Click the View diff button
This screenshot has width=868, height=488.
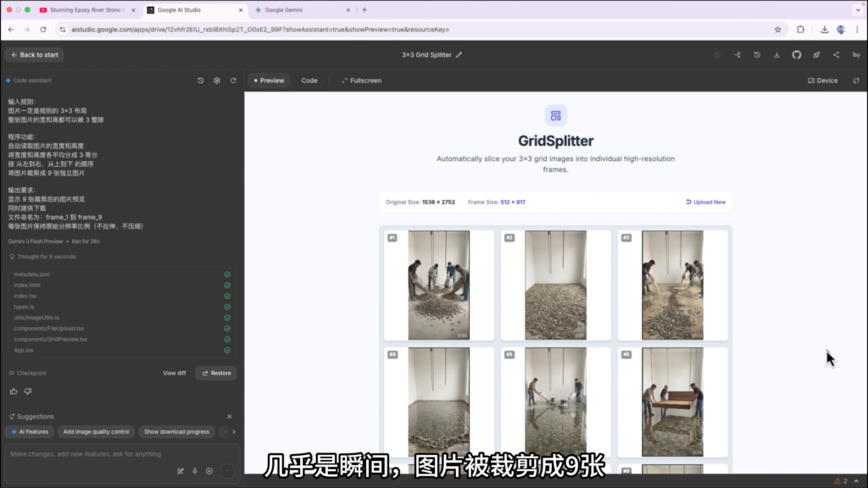click(x=175, y=373)
